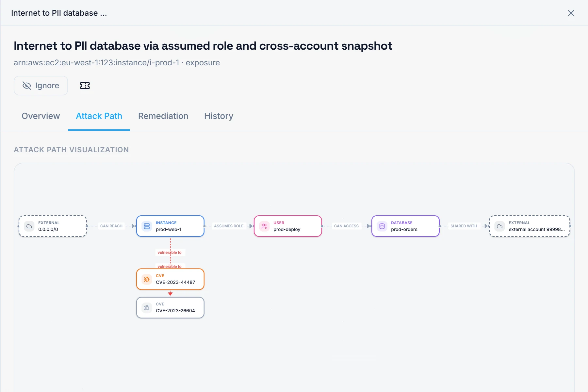Open the Remediation tab
The width and height of the screenshot is (588, 392).
pos(163,116)
